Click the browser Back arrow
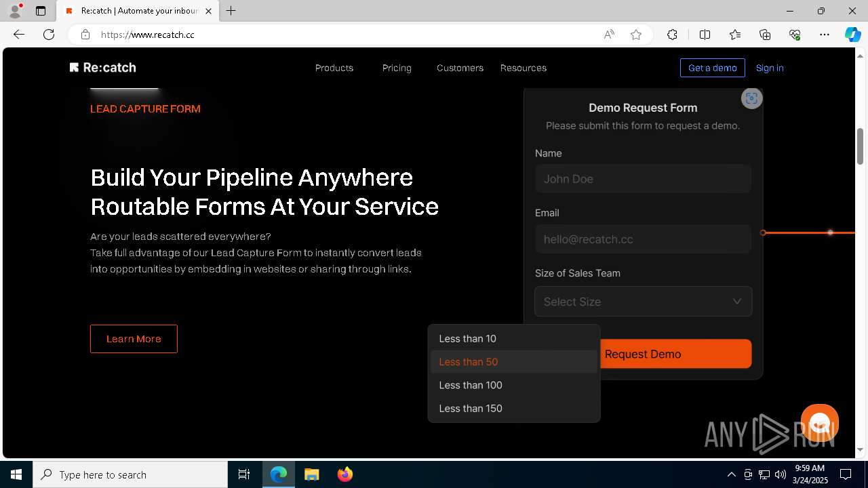Screen dimensions: 868x488 (x=19, y=35)
